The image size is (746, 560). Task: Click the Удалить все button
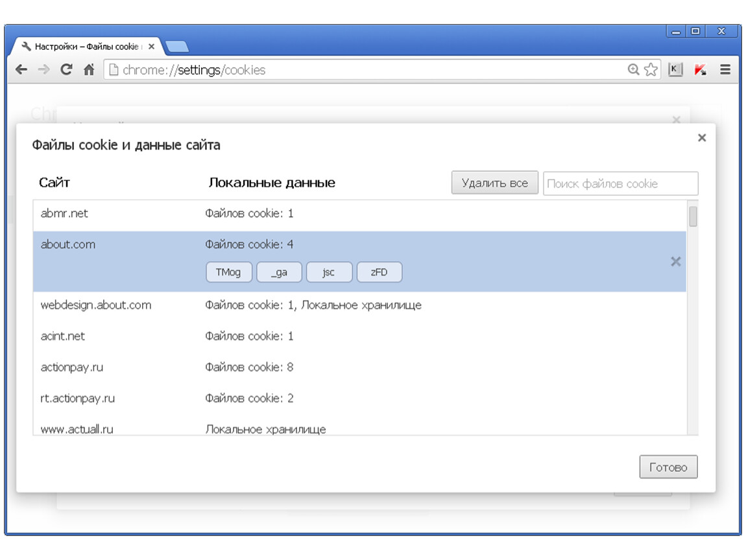pos(495,183)
